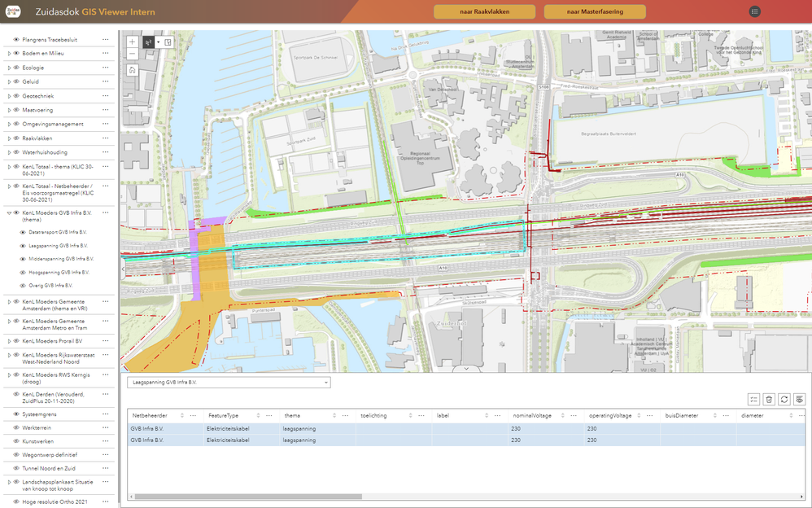Select Wegontwerp definitief layer entry
This screenshot has height=508, width=812.
[x=50, y=454]
